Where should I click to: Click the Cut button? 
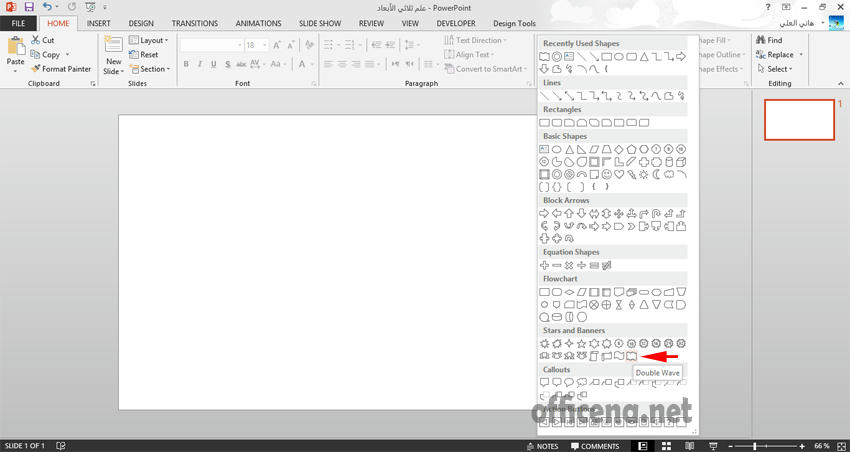click(x=42, y=40)
